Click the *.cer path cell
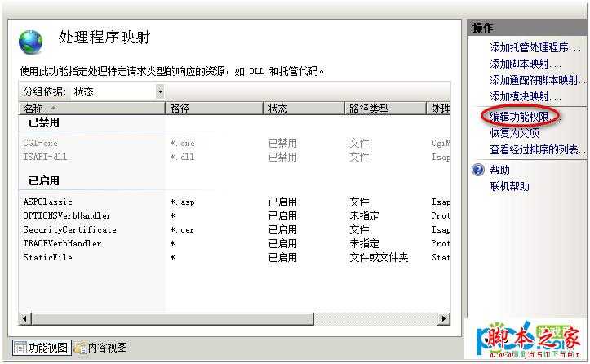Viewport: 590px width, 364px height. point(182,230)
